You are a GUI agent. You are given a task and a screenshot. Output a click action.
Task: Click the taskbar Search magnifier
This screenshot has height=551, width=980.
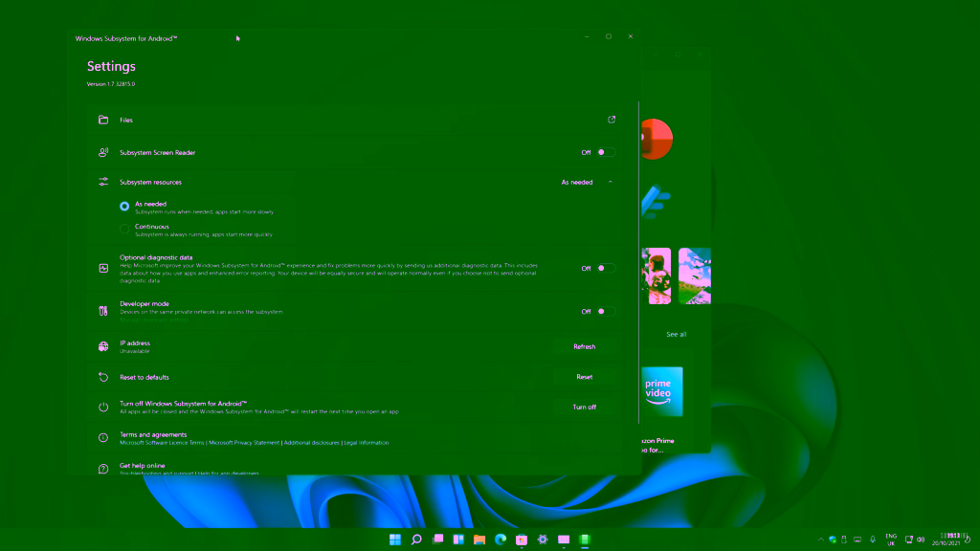[x=416, y=540]
